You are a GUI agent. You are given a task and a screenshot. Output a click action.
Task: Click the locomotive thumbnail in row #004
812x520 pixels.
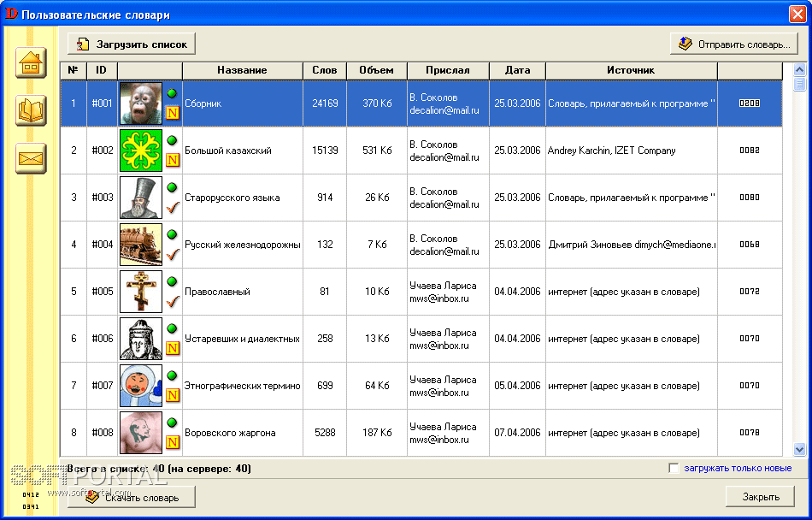tap(141, 245)
